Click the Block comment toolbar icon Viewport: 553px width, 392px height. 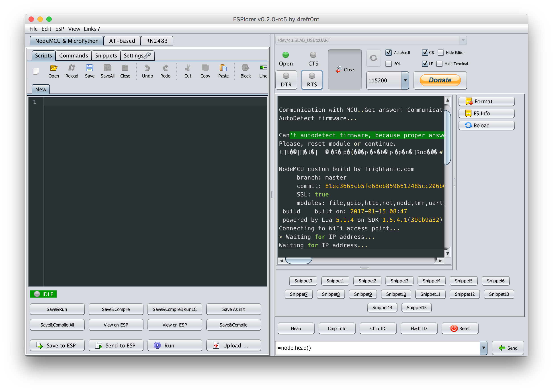click(x=245, y=68)
